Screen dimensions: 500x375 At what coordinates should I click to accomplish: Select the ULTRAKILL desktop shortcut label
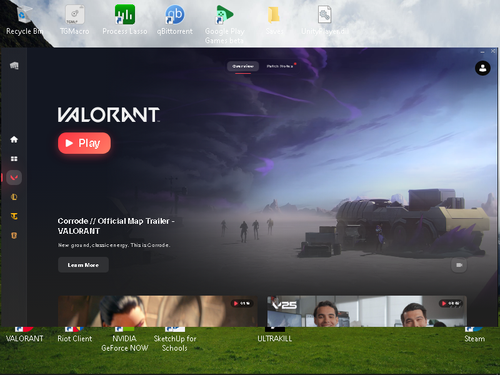pyautogui.click(x=275, y=339)
